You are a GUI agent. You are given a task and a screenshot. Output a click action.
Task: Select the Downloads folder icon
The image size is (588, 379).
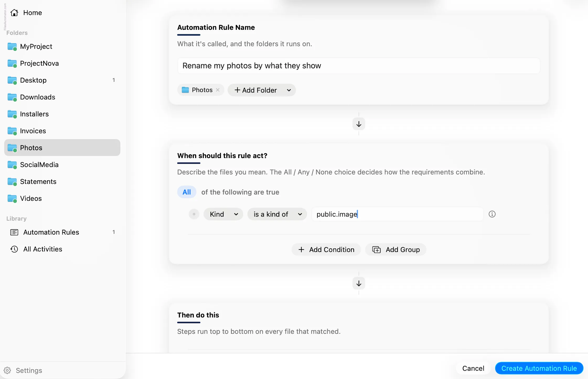coord(12,97)
